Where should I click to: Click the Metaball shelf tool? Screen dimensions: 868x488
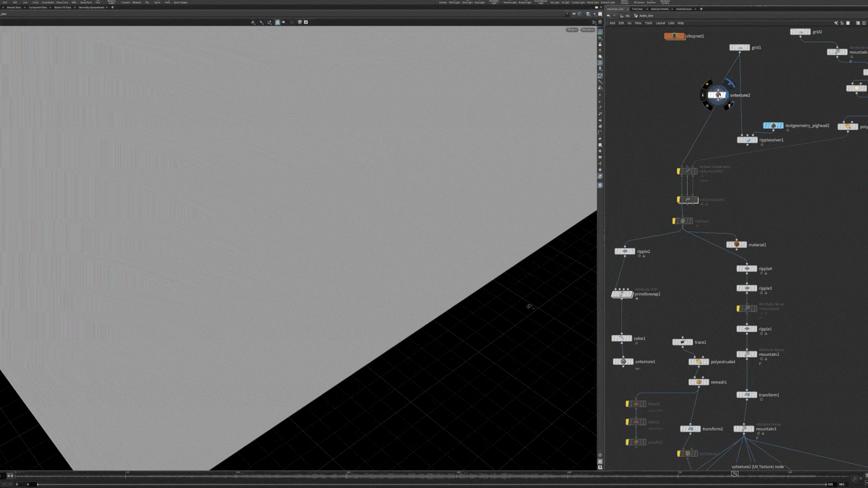click(137, 2)
